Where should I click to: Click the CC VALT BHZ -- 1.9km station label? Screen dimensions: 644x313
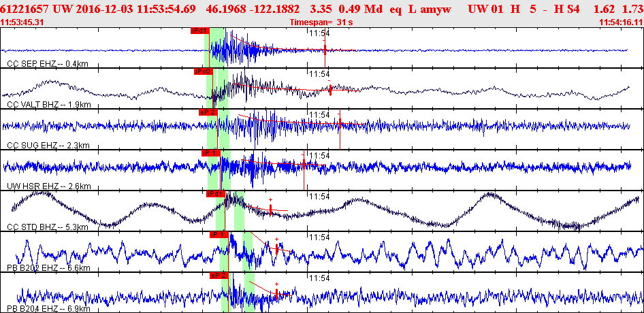[49, 104]
